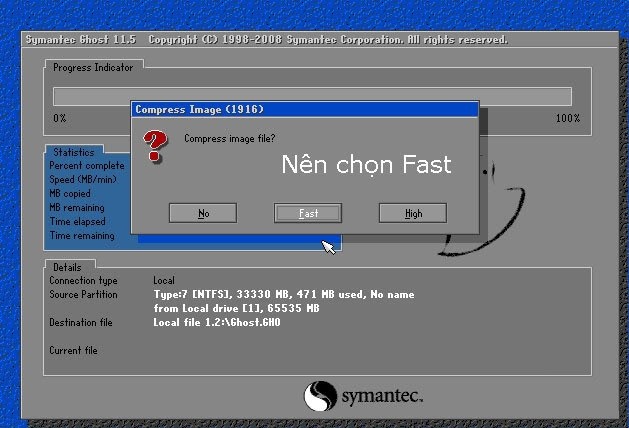Select the High compression button
This screenshot has height=428, width=629.
coord(413,213)
